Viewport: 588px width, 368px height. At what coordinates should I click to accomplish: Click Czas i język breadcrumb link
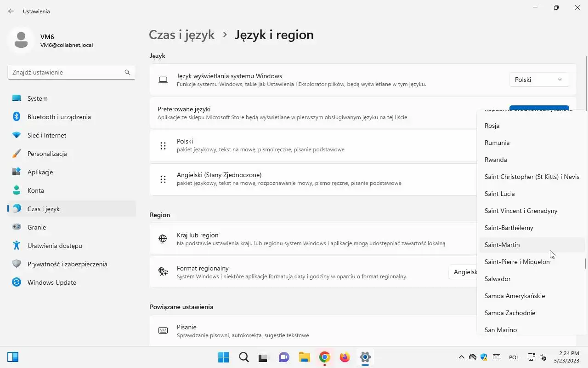182,34
